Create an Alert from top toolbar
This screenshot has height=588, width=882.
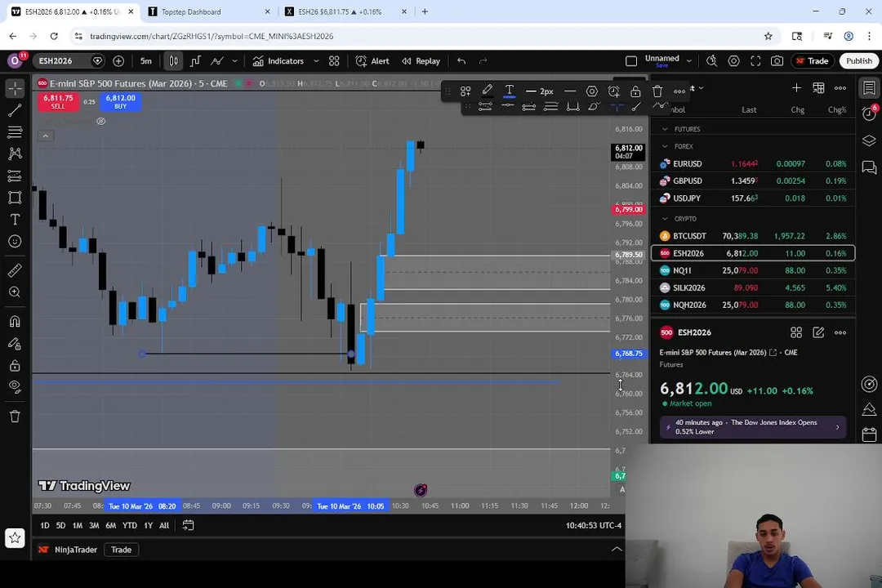372,60
